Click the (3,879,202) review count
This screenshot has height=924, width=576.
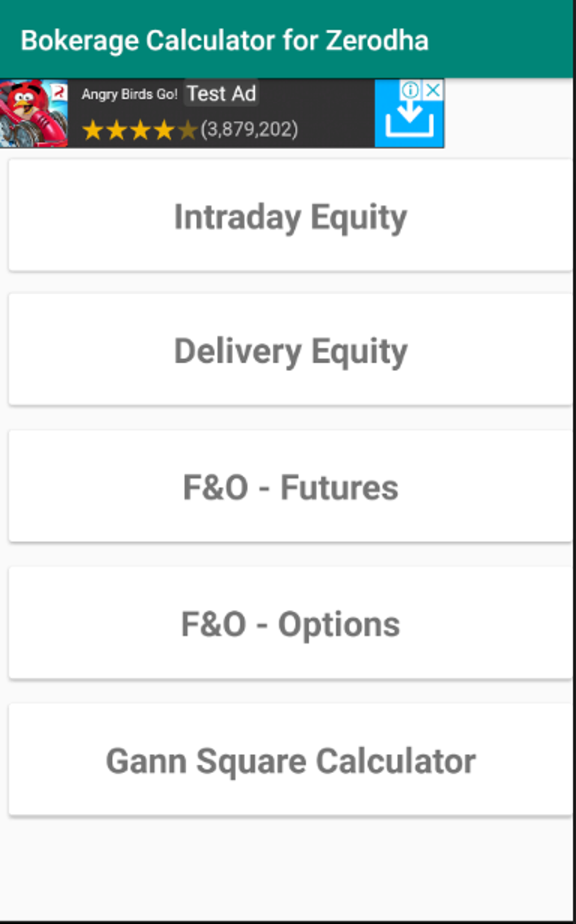249,130
